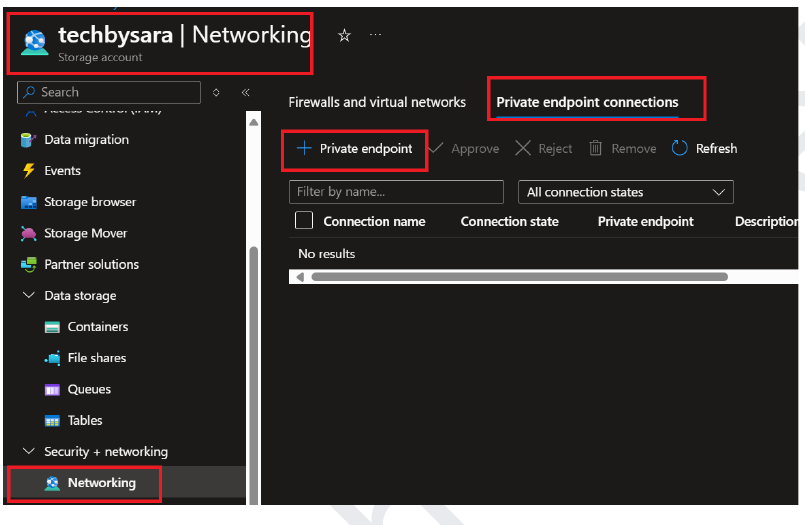Click the Reject button label
The height and width of the screenshot is (525, 805).
click(555, 149)
